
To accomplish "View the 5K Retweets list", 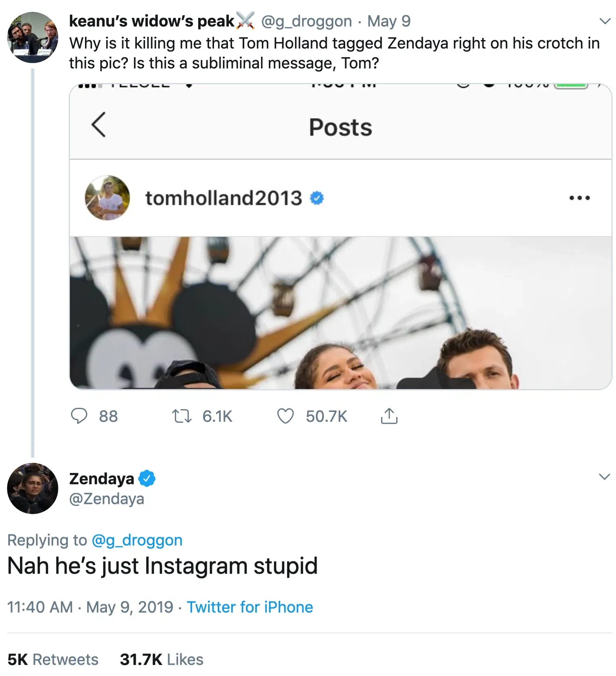I will pos(53,659).
